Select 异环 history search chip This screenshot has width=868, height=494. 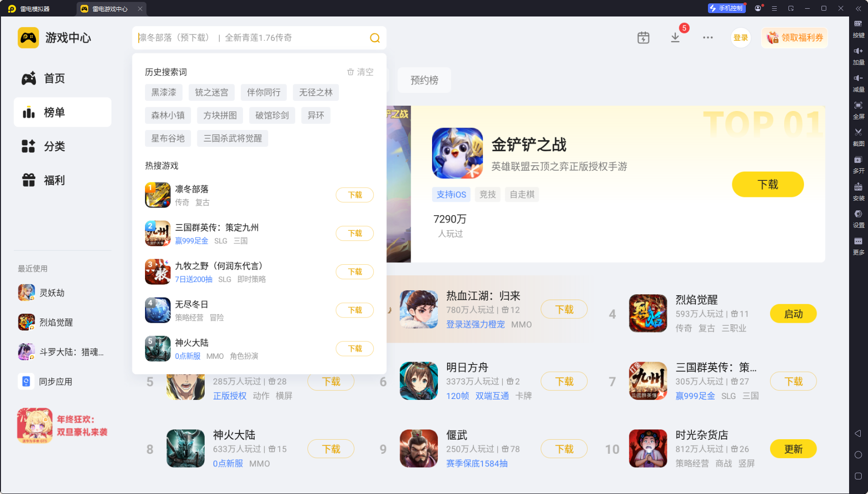coord(316,115)
